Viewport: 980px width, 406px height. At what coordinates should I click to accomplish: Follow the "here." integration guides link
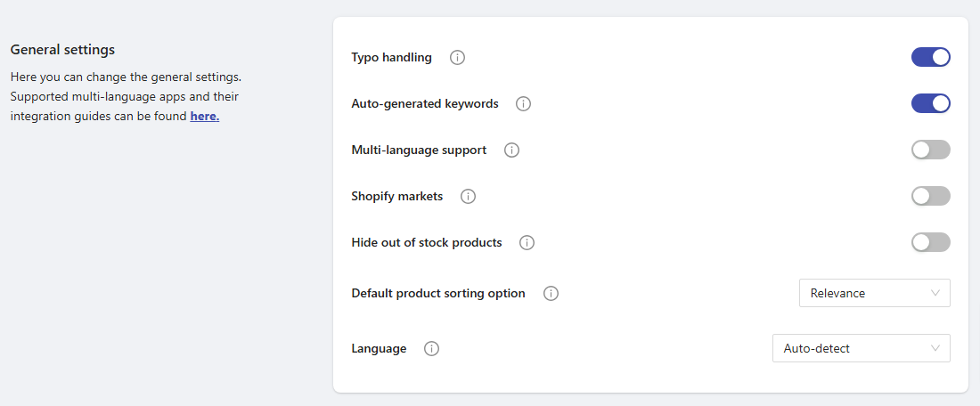(204, 117)
